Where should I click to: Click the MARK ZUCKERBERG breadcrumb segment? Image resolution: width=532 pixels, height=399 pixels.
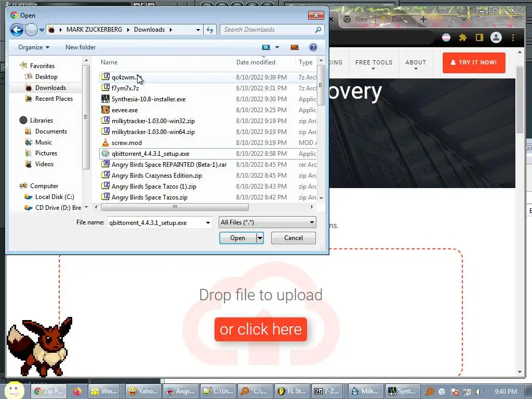(94, 30)
